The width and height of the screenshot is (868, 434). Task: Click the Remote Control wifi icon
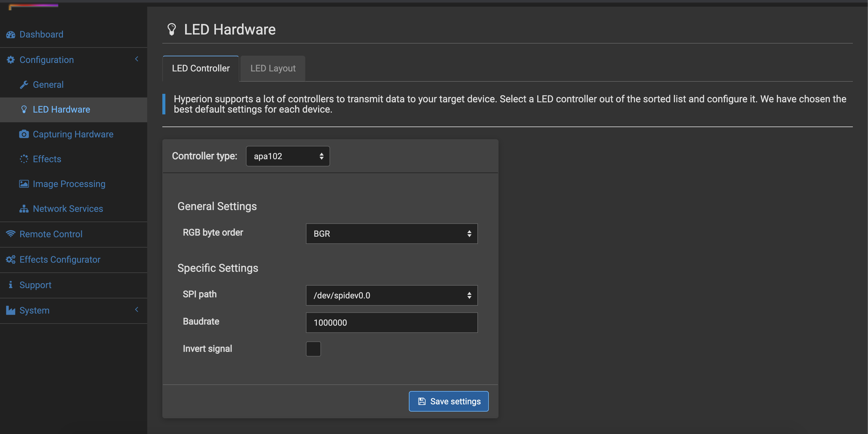(11, 234)
